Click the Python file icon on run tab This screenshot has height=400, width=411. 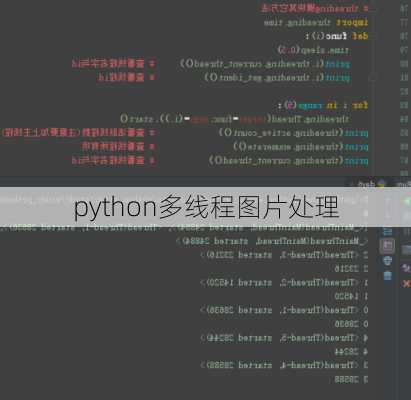click(382, 183)
